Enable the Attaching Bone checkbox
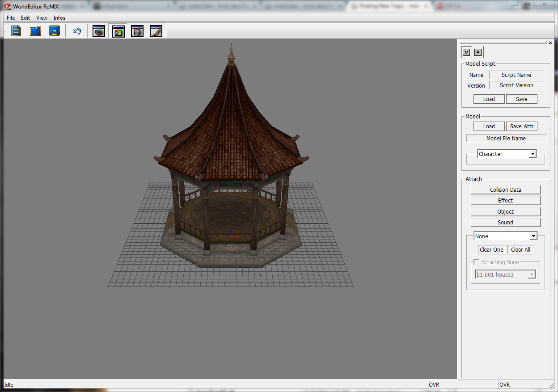Image resolution: width=558 pixels, height=392 pixels. [476, 262]
